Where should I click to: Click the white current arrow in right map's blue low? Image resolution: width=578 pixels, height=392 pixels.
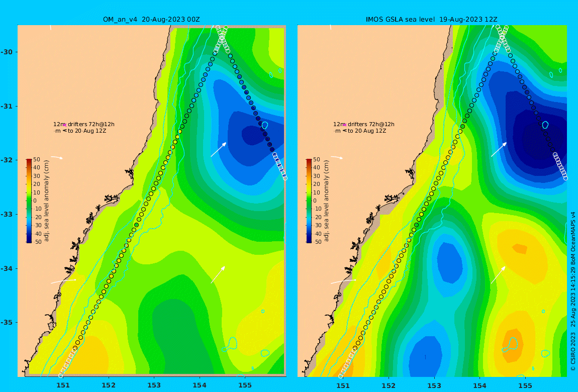pyautogui.click(x=499, y=150)
